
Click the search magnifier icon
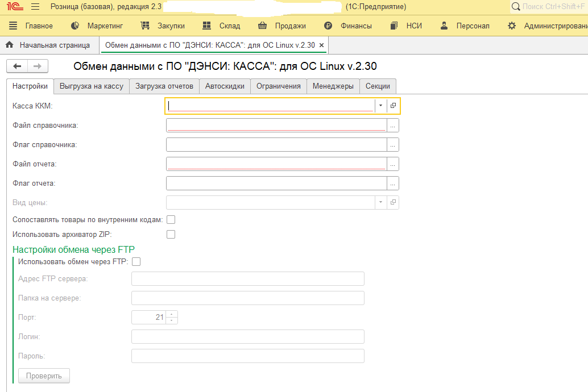click(516, 6)
